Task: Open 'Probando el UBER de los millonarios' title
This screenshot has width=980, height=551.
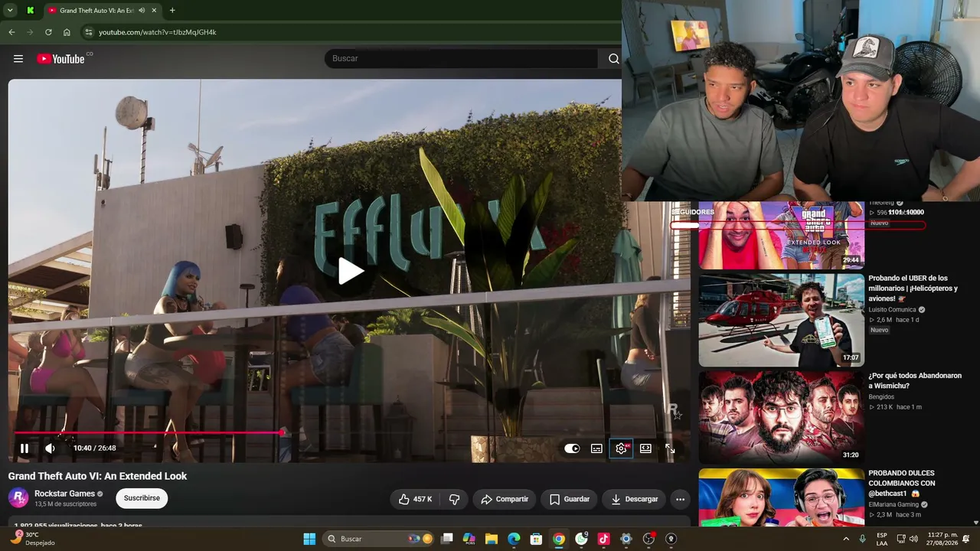Action: point(913,288)
